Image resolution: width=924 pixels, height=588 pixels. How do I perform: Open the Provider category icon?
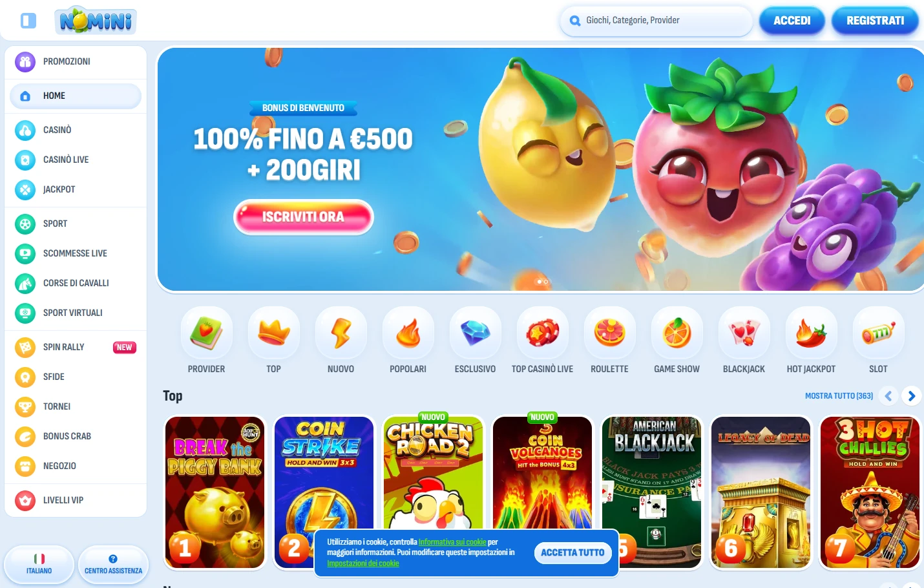[x=207, y=333]
